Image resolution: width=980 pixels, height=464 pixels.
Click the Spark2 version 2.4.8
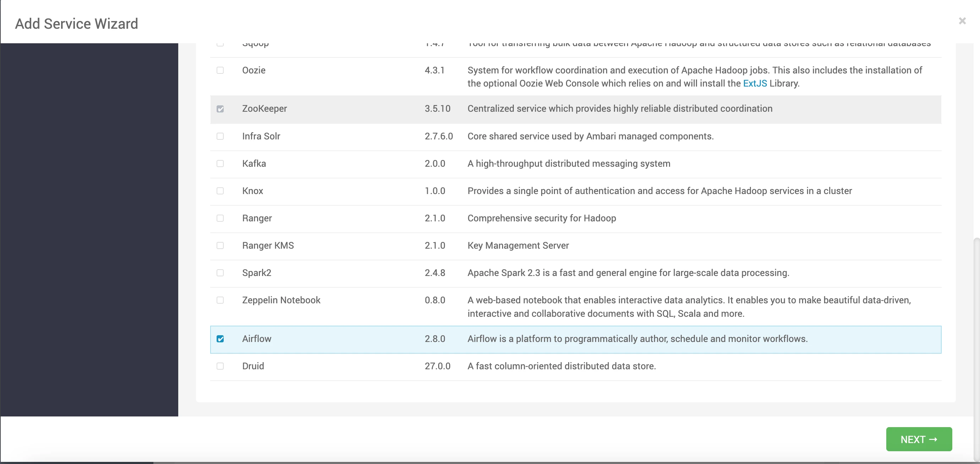point(435,273)
